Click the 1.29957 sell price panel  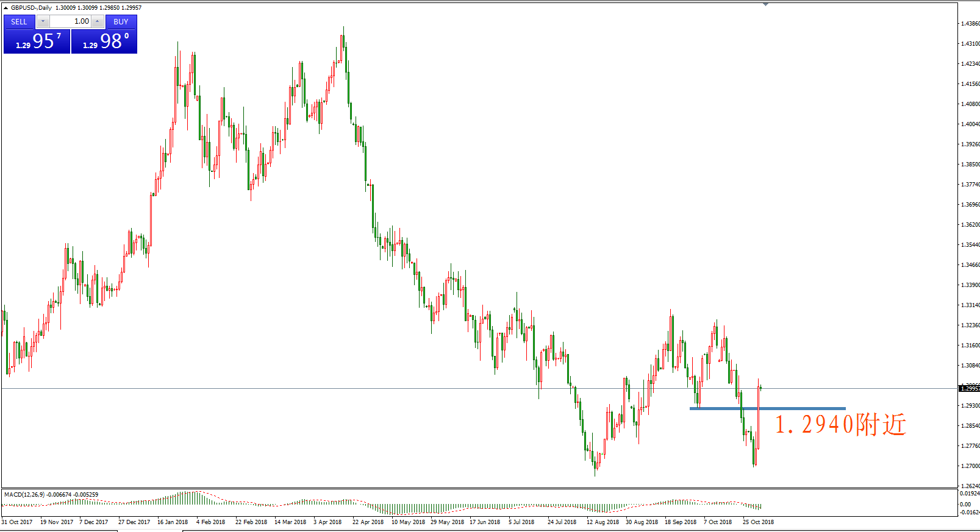37,41
